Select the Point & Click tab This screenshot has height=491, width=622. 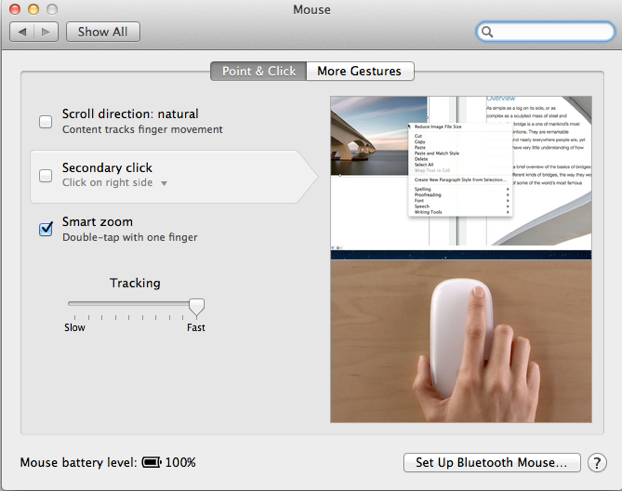click(x=258, y=71)
